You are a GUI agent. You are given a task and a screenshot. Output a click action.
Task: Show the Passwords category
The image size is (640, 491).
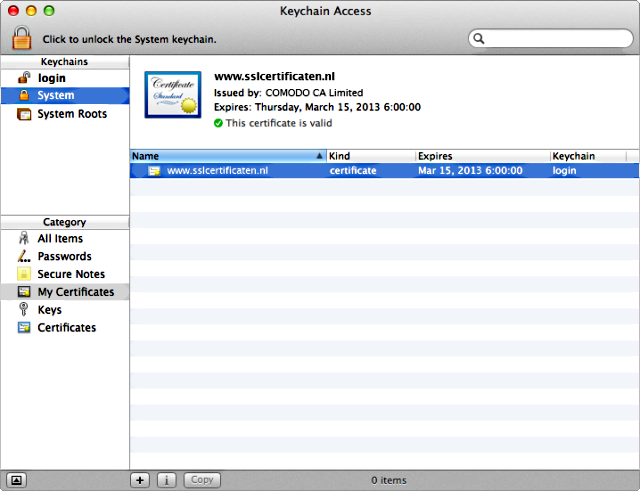[65, 256]
